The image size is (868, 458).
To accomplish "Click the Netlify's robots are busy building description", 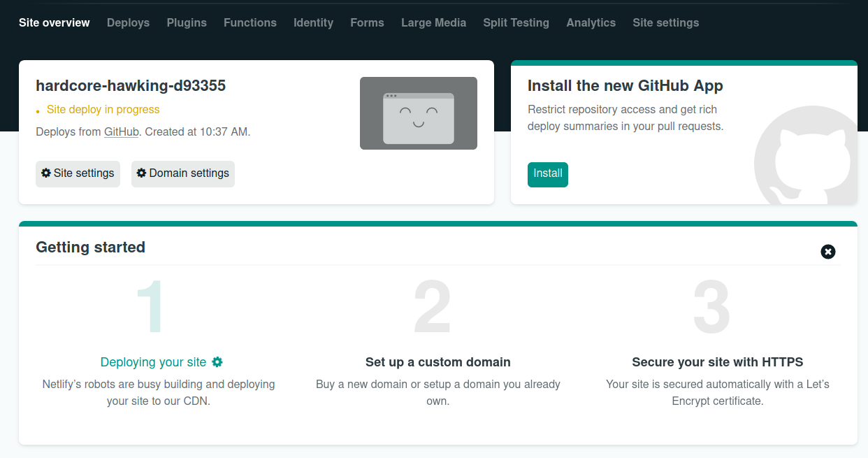I will pos(159,393).
